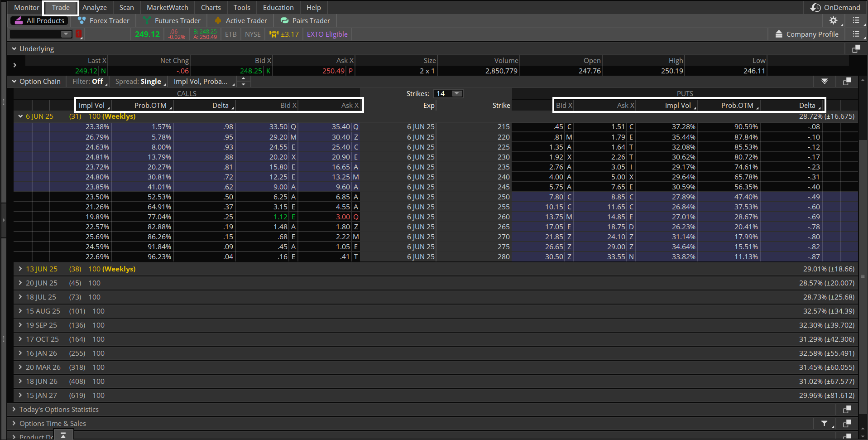Open the filter funnel in Options Time & Sales
868x440 pixels.
825,423
